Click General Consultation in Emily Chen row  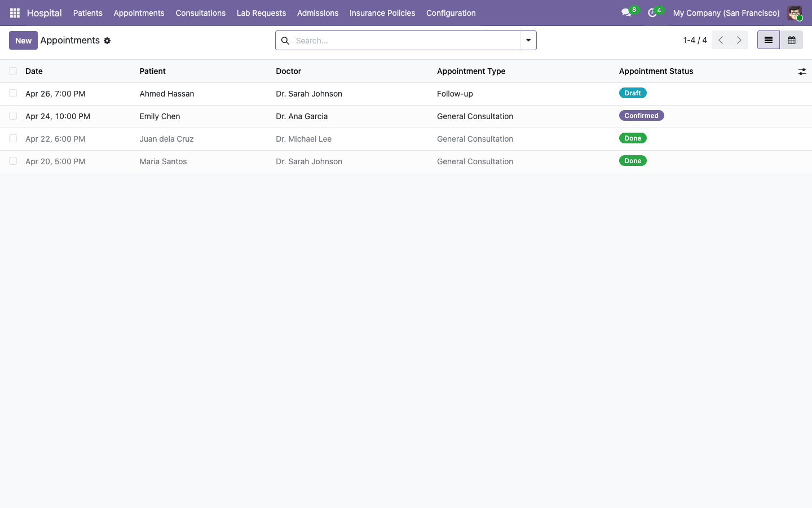click(475, 116)
